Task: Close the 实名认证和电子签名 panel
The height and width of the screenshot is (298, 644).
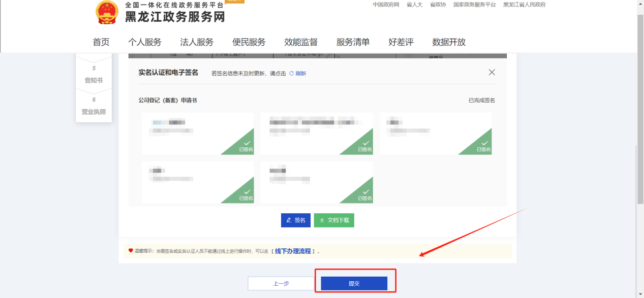Action: coord(492,73)
